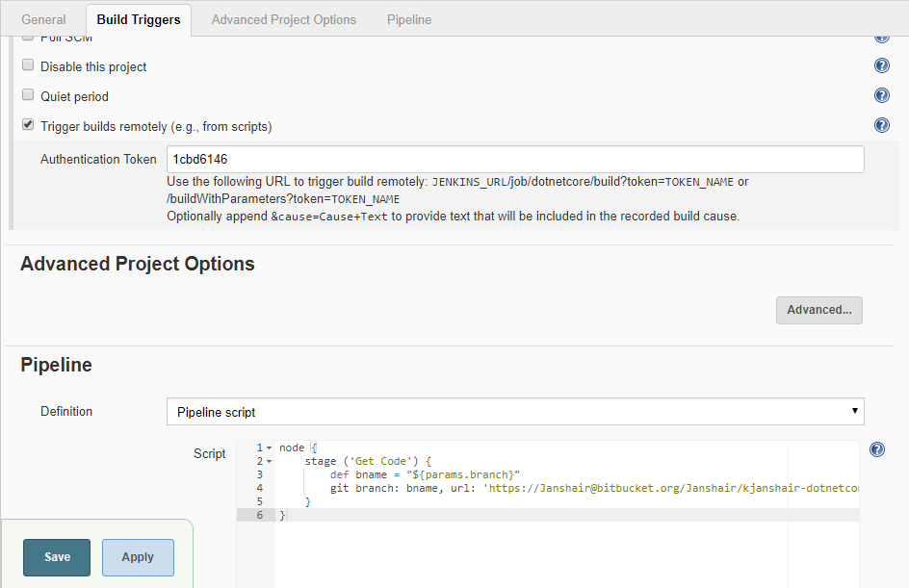Click the Save button

click(57, 557)
